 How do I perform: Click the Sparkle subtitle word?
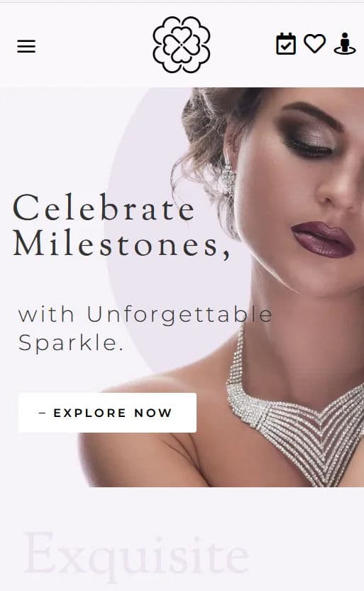(71, 342)
